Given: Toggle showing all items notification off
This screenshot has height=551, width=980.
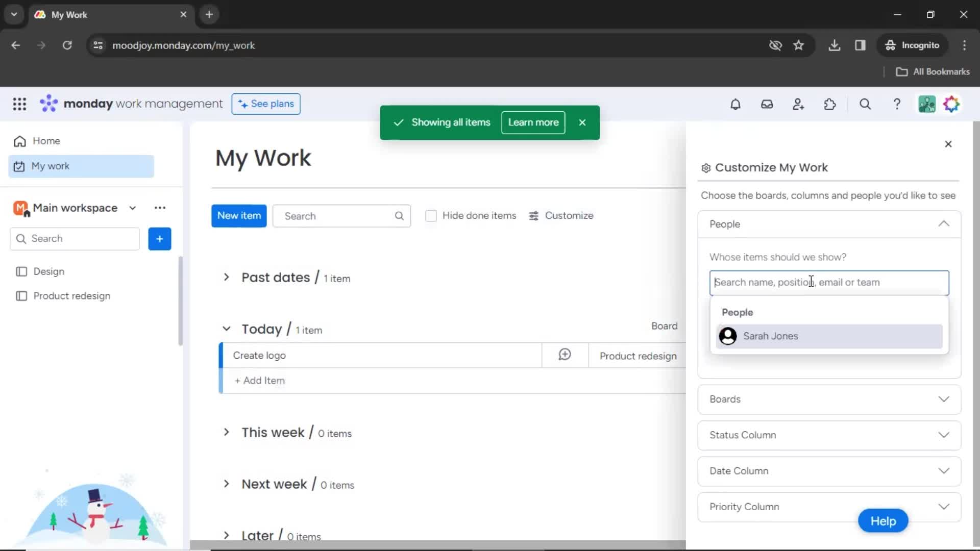Looking at the screenshot, I should coord(582,122).
